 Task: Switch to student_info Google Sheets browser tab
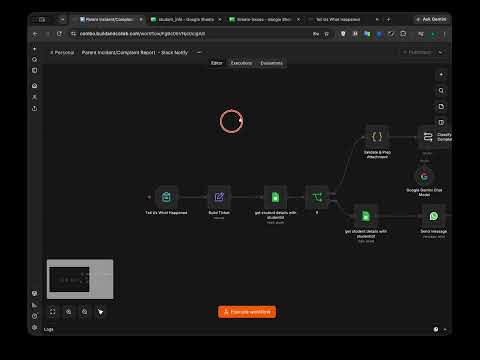185,20
